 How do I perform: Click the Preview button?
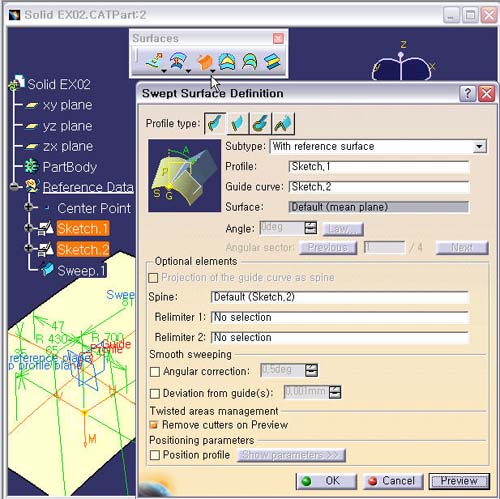tap(459, 481)
